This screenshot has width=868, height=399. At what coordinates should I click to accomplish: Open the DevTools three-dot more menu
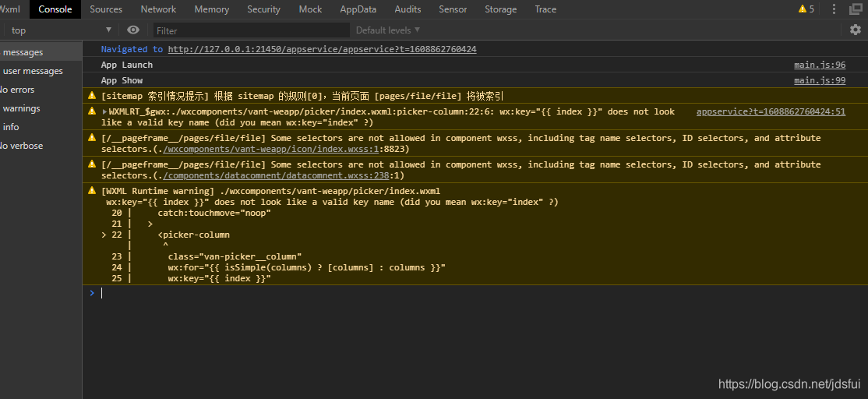click(x=834, y=9)
